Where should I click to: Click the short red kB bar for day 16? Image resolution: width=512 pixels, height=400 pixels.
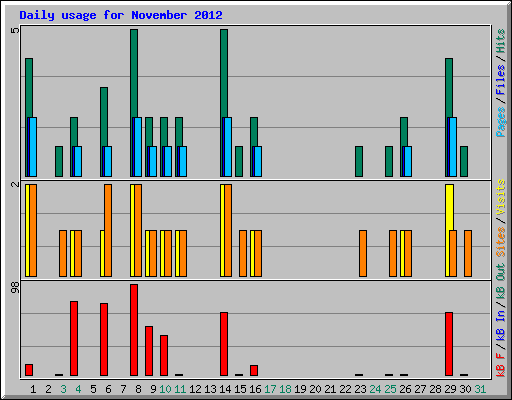click(254, 370)
